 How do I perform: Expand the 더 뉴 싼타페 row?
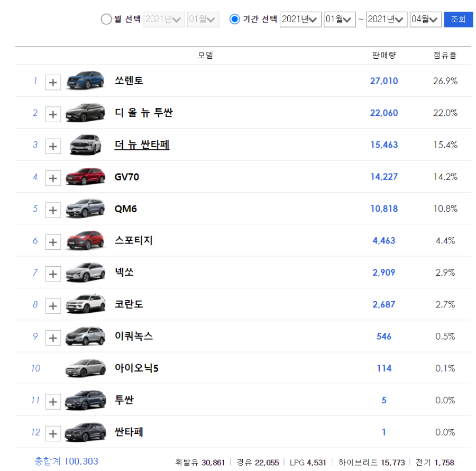click(x=53, y=146)
